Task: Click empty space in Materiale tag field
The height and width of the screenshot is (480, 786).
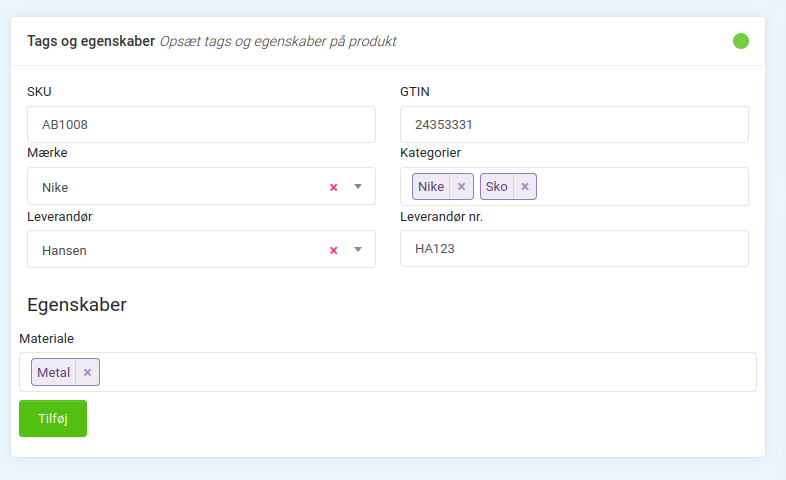Action: (420, 372)
